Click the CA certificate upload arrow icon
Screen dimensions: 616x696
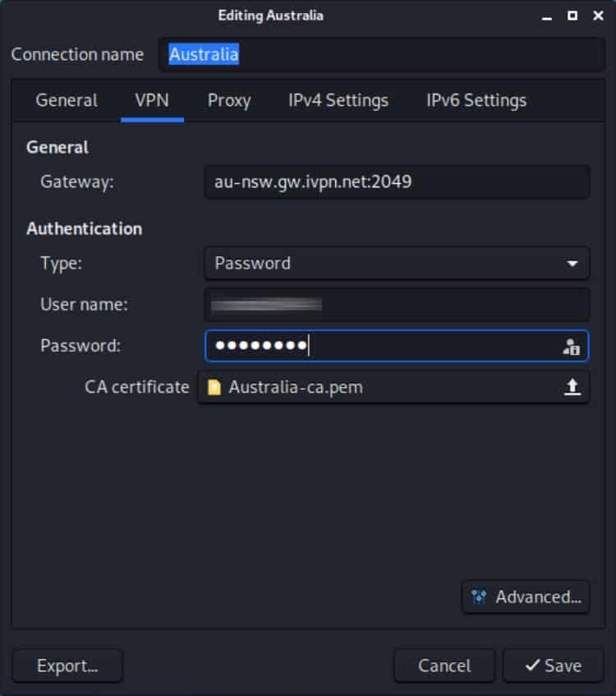pos(572,387)
